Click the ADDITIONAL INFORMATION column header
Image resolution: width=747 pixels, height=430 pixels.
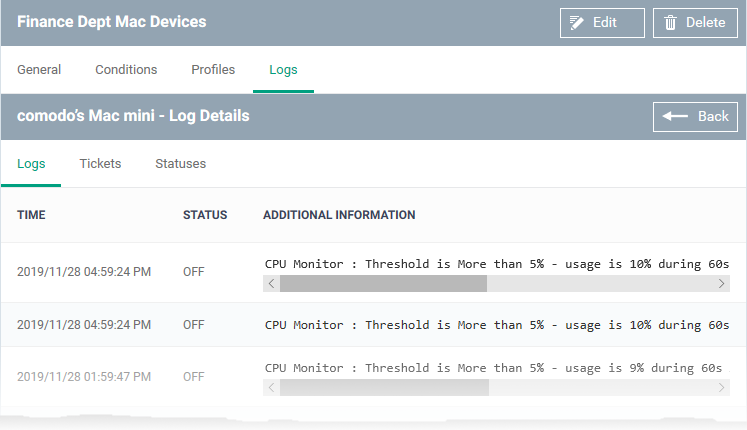click(339, 215)
